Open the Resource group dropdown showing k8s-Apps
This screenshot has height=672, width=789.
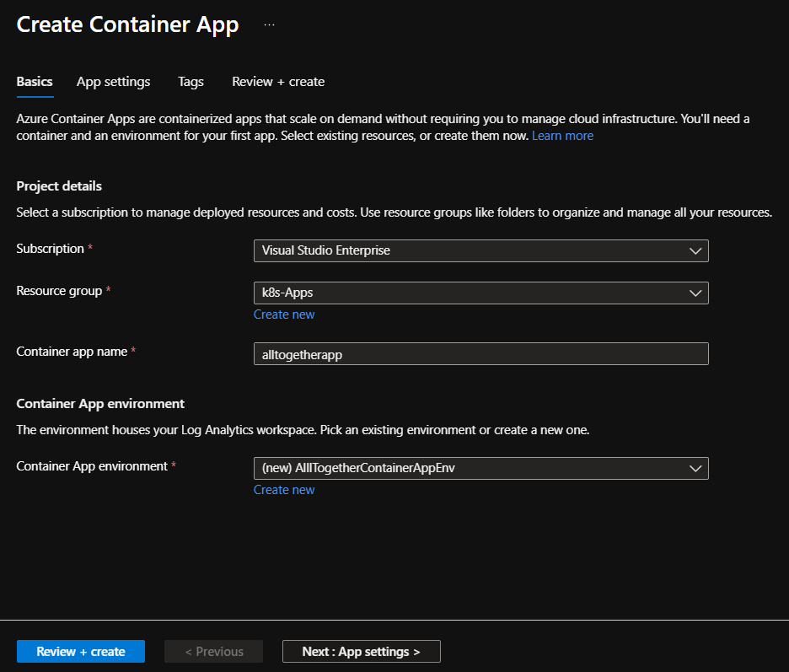click(480, 293)
